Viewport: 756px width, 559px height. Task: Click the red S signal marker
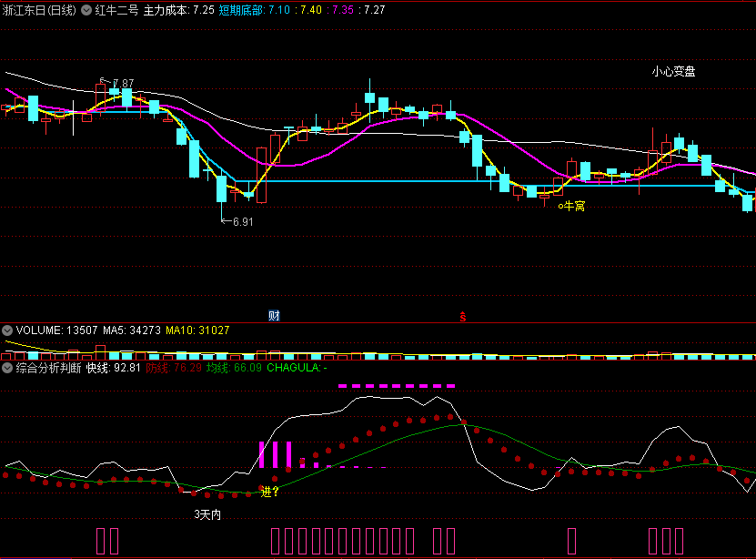point(463,317)
